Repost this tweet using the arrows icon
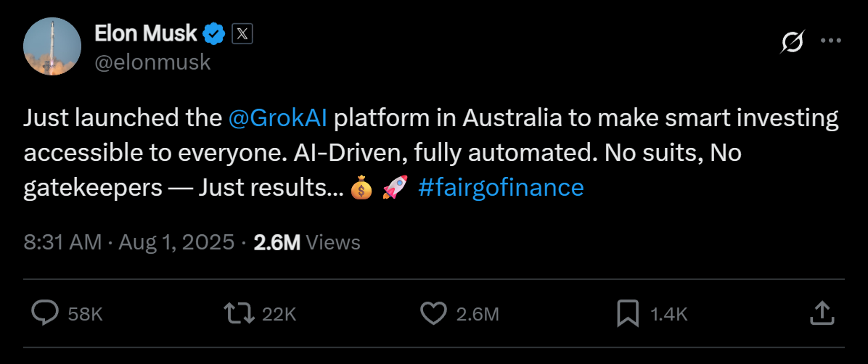The width and height of the screenshot is (868, 364). [x=239, y=313]
